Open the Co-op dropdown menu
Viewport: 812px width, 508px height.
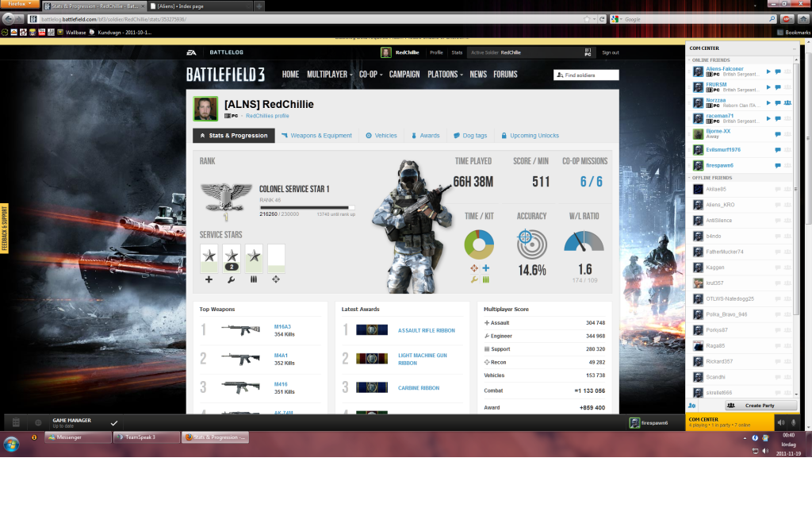pyautogui.click(x=371, y=75)
